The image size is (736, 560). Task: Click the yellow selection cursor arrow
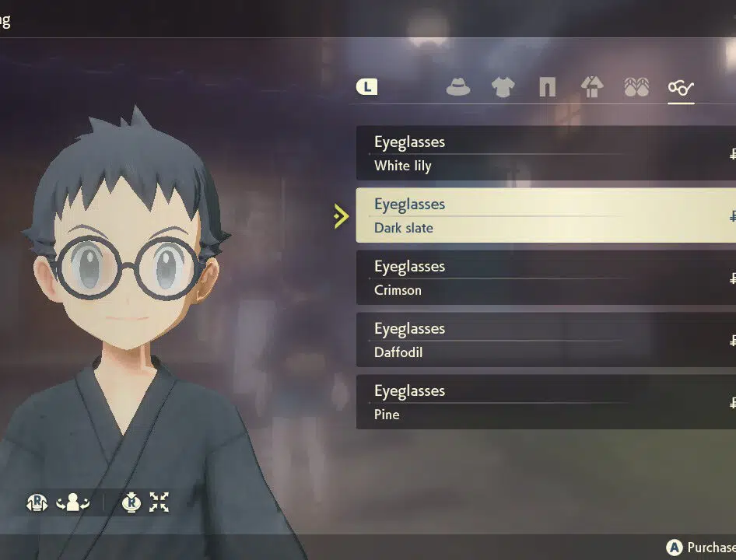coord(342,216)
